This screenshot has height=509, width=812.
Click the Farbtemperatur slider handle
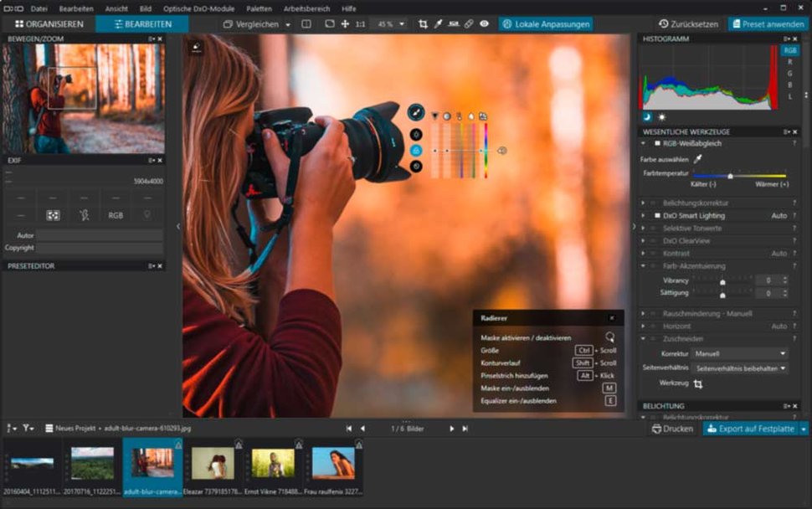(x=730, y=176)
